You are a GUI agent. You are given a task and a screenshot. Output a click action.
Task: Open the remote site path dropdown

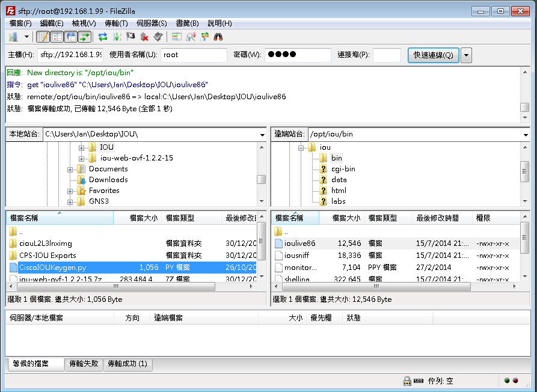tap(526, 135)
